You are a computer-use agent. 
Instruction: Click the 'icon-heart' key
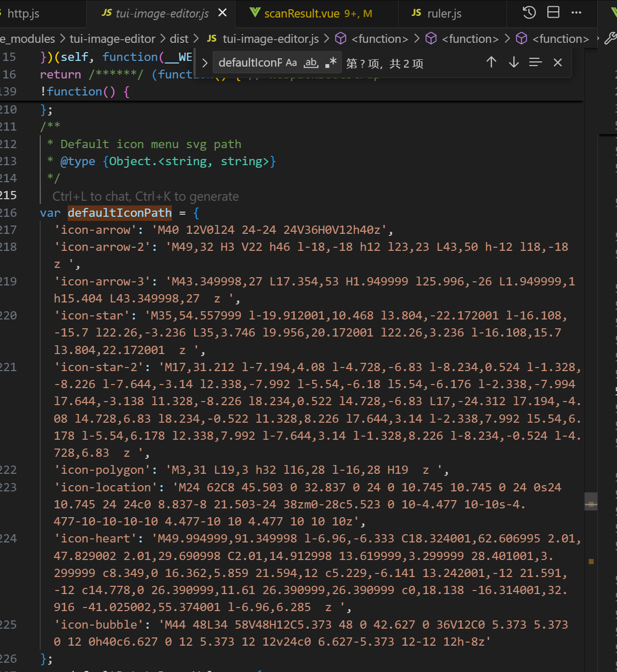pos(96,538)
